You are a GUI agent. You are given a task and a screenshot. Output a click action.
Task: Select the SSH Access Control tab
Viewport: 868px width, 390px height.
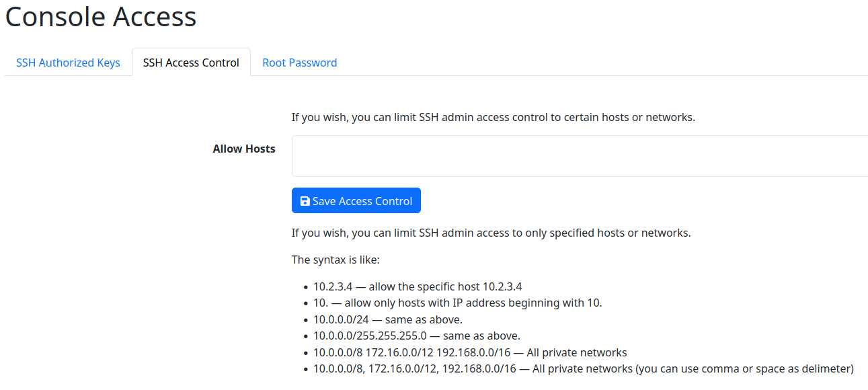[191, 62]
